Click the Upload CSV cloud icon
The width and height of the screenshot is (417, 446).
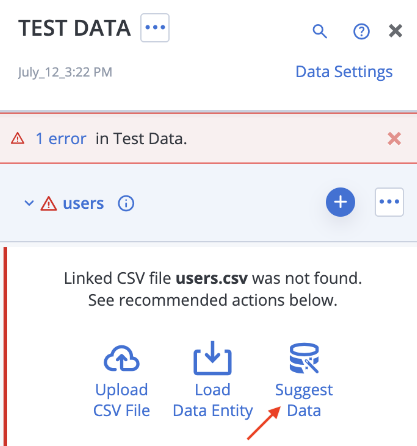coord(122,358)
